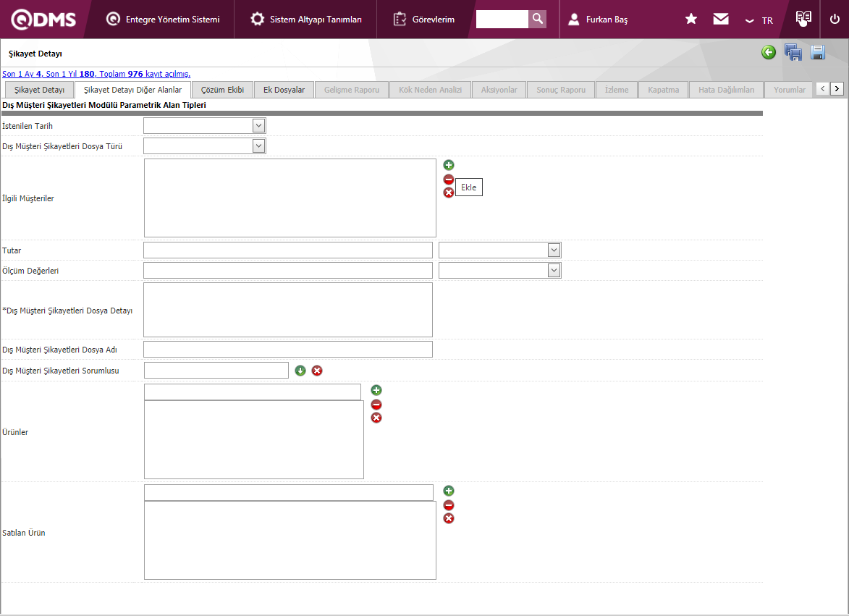Select Şikayet Detayı Diğer Alanlar tab

[132, 90]
